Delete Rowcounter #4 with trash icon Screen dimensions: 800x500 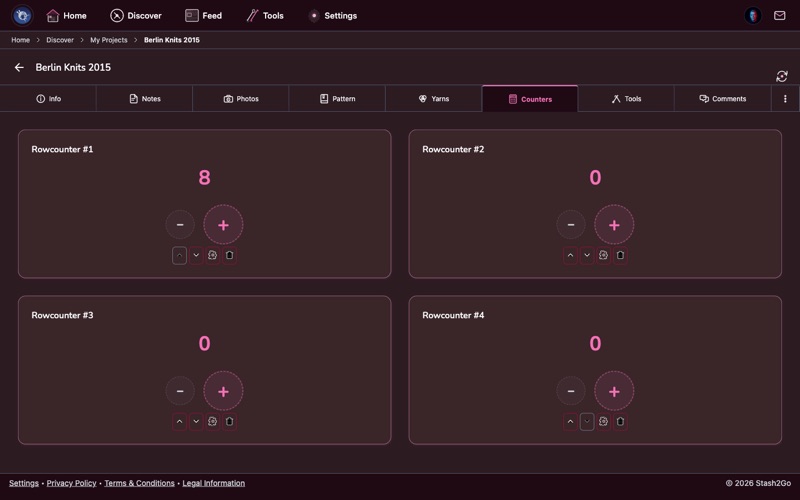(x=620, y=421)
